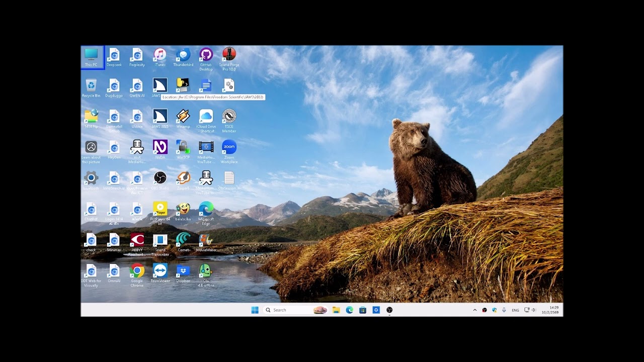Open the Windows Start menu
The height and width of the screenshot is (362, 644).
pos(255,310)
